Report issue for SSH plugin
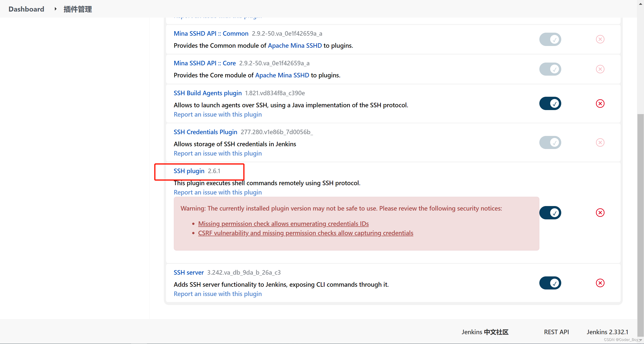Image resolution: width=644 pixels, height=344 pixels. coord(218,192)
